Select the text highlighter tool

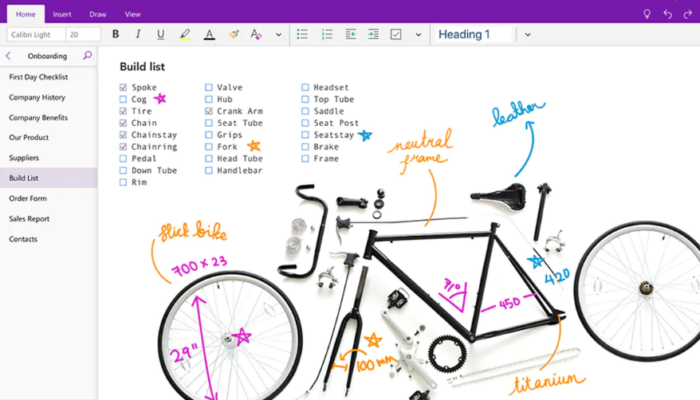[185, 34]
